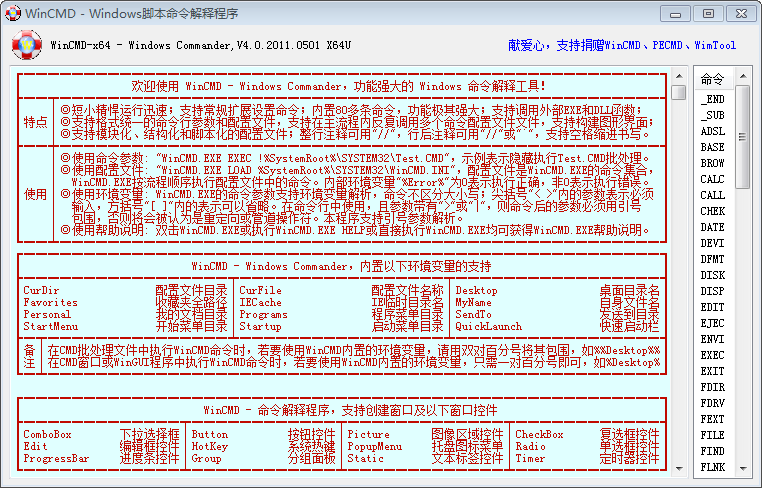The height and width of the screenshot is (488, 762).
Task: Click the help panel's vertical scrollbar thumb
Action: coord(679,93)
